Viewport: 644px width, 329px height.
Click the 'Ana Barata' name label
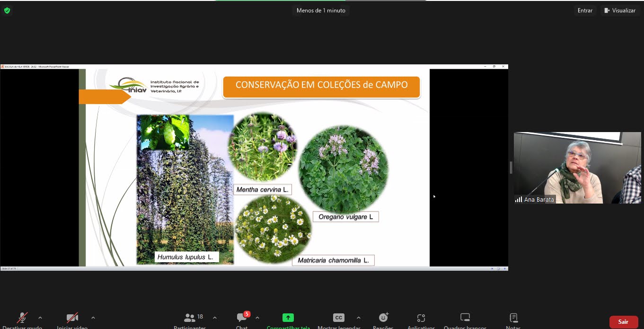click(539, 200)
